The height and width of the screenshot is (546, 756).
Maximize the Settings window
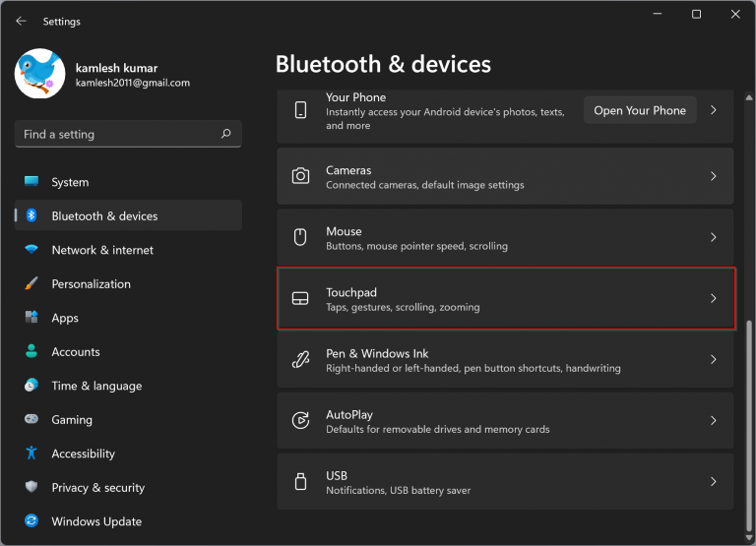[x=696, y=14]
